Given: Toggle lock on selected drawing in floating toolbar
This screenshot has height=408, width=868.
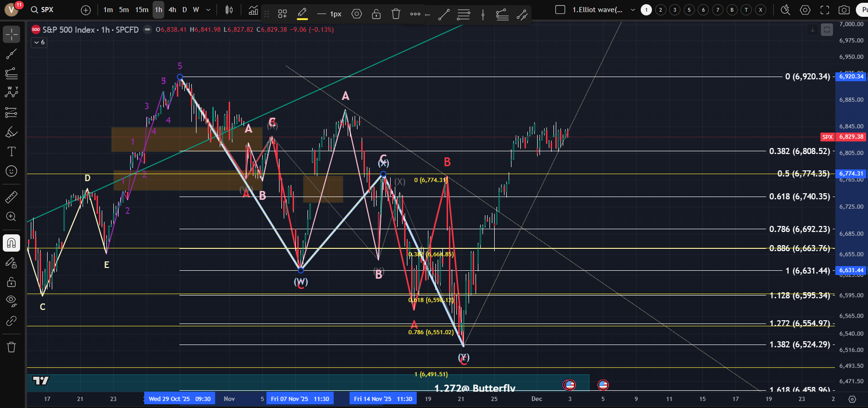Looking at the screenshot, I should click(376, 14).
